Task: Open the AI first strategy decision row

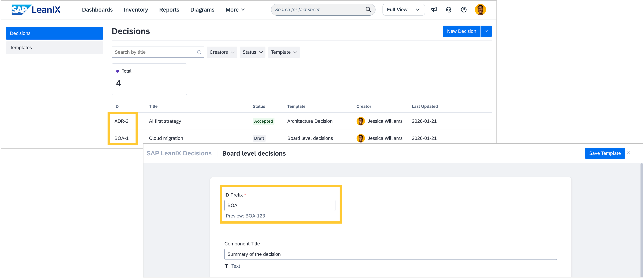Action: tap(165, 121)
